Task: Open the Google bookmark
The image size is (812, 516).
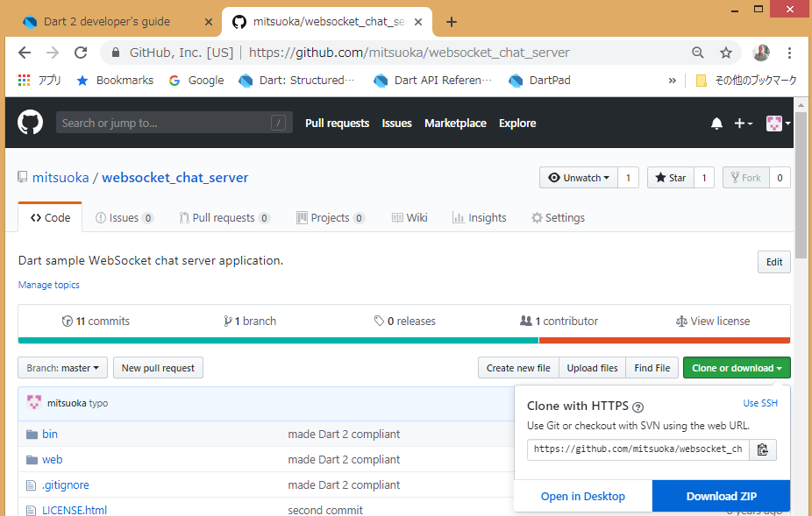Action: click(x=196, y=81)
